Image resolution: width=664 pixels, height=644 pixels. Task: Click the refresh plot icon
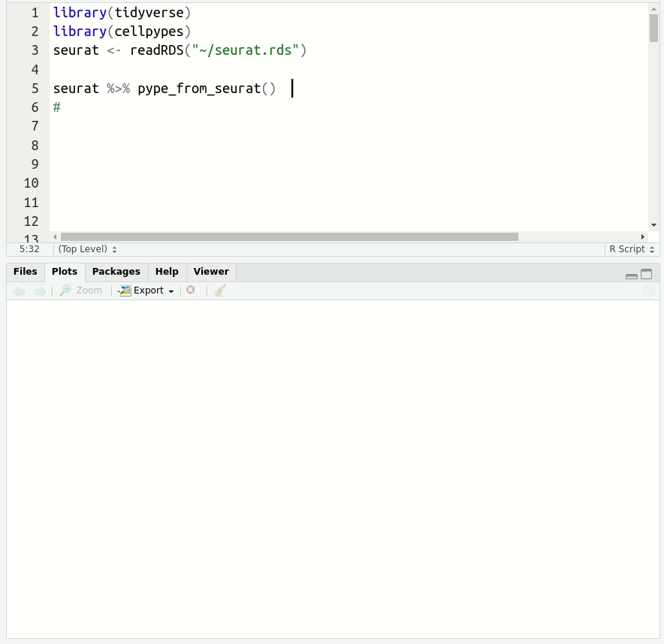pyautogui.click(x=648, y=290)
